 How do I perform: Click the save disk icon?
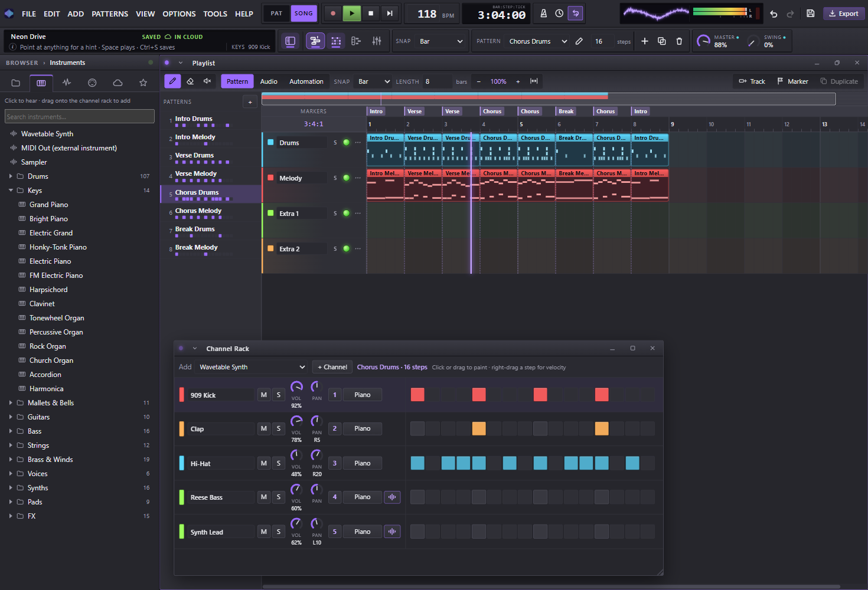pyautogui.click(x=811, y=14)
